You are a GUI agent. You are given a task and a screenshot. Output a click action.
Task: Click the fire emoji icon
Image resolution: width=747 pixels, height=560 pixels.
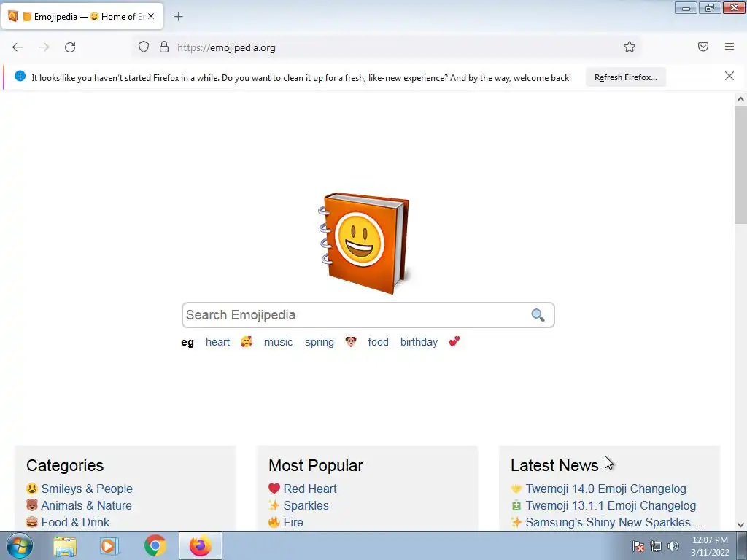pos(274,522)
